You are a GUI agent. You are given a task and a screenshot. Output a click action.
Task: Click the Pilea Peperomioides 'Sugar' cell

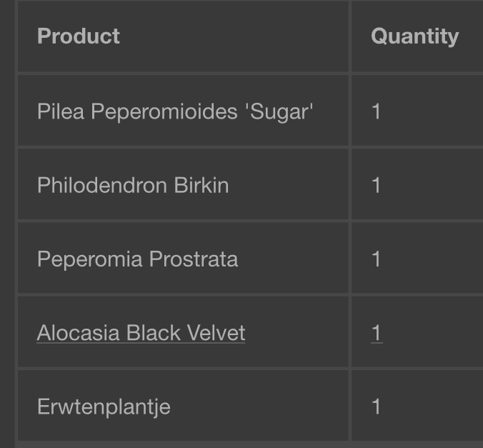pos(183,110)
